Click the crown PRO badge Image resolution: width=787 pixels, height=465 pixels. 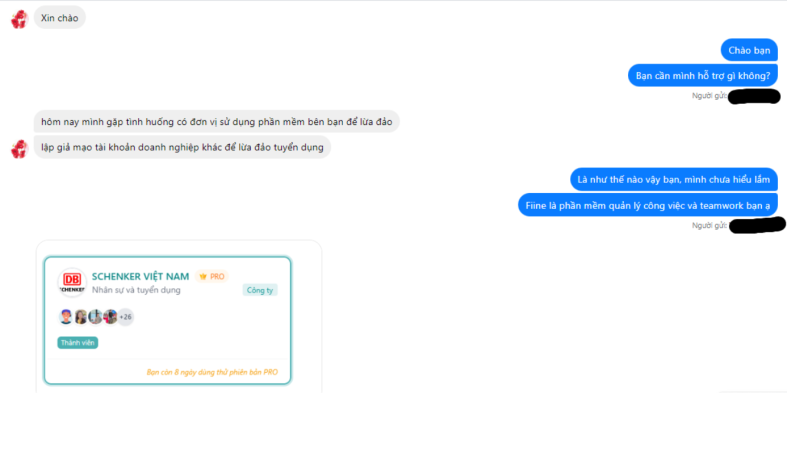212,276
